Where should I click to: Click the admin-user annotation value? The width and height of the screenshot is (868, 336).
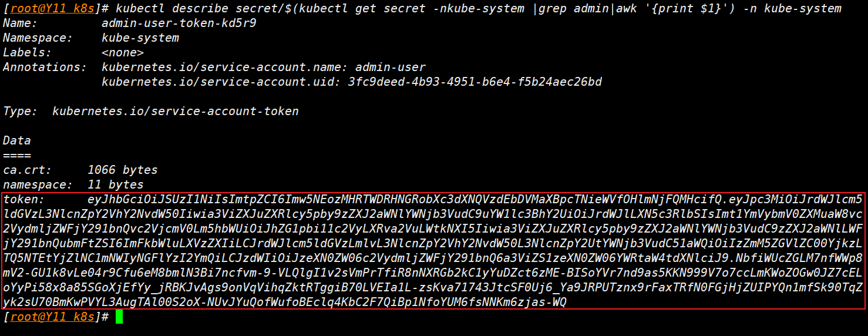click(x=391, y=67)
